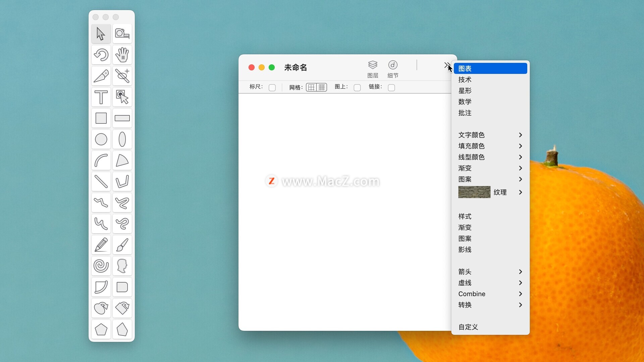The height and width of the screenshot is (362, 644).
Task: Choose the curved-corner leaf shape tool
Action: click(x=101, y=287)
